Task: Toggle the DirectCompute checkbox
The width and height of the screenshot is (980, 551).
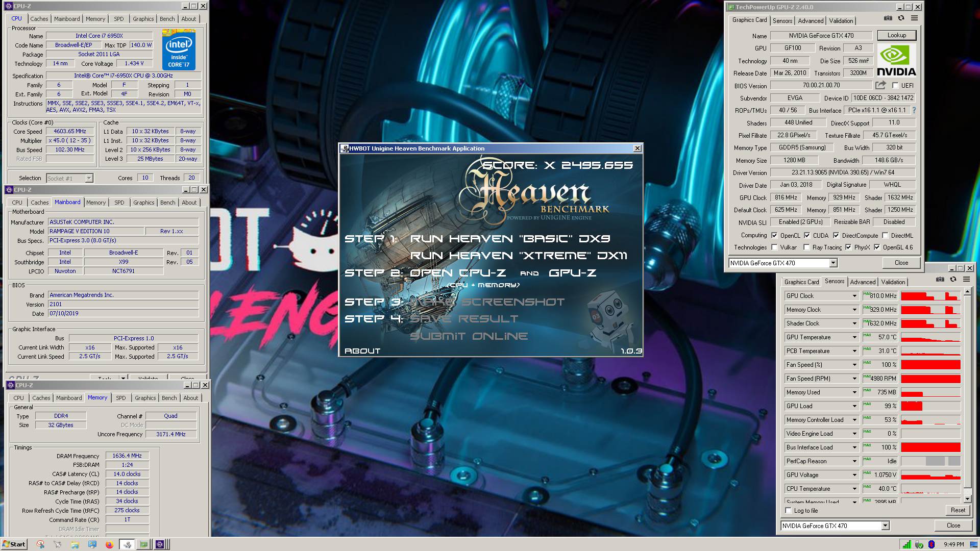Action: click(836, 235)
